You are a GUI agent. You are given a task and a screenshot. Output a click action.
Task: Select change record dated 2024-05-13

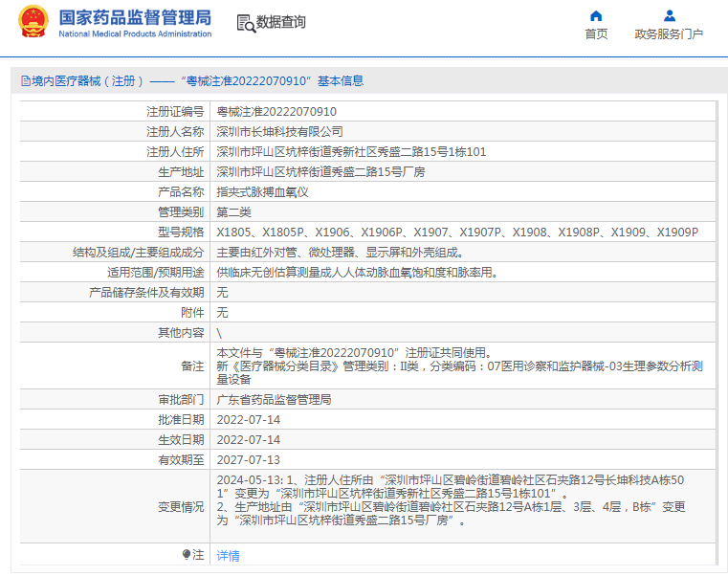pyautogui.click(x=451, y=500)
